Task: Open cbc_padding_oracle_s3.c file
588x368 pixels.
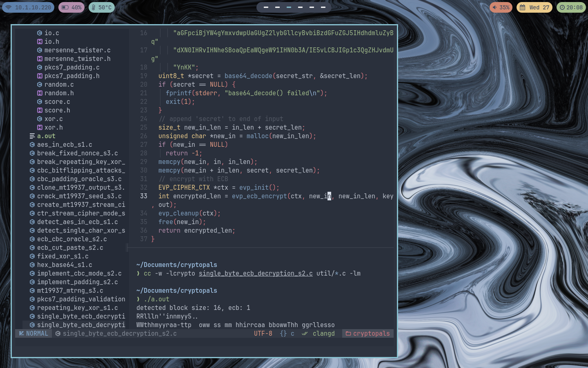Action: 79,179
